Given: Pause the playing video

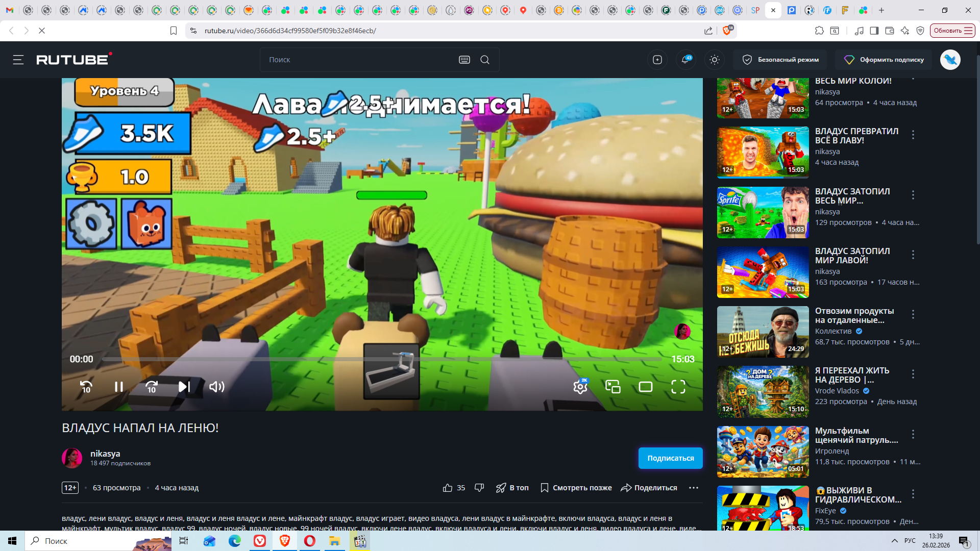Looking at the screenshot, I should (x=119, y=387).
